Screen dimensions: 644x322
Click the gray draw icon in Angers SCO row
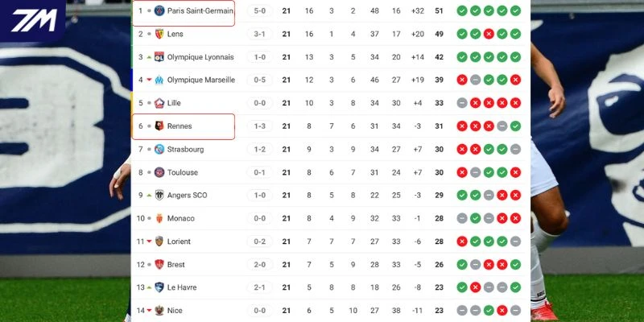tap(489, 195)
